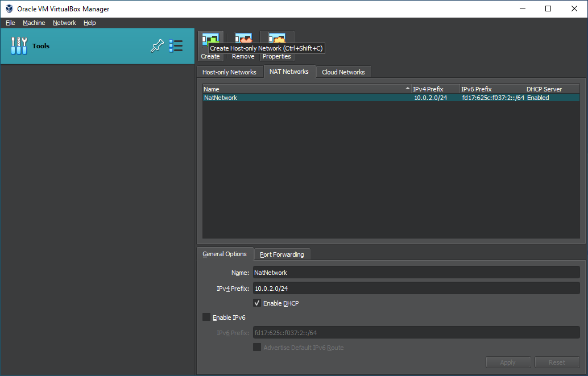Click the Reset button

(x=557, y=362)
